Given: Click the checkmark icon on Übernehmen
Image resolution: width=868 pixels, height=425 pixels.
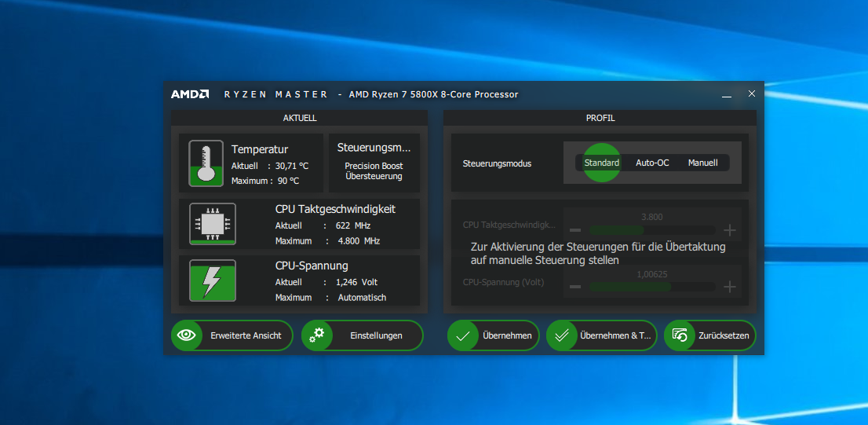Looking at the screenshot, I should (x=463, y=335).
